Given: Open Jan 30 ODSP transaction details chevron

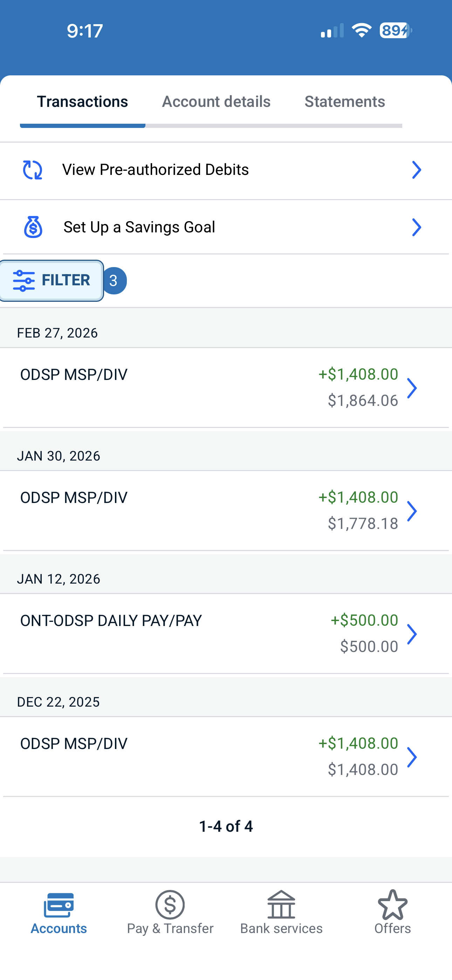Looking at the screenshot, I should click(412, 511).
